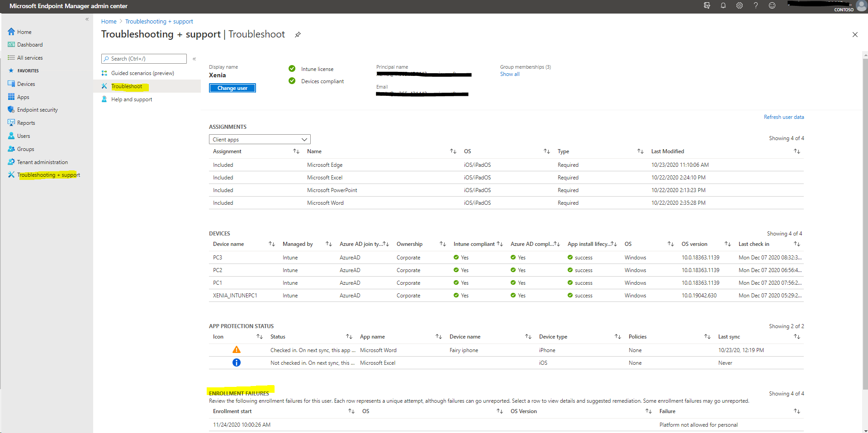The width and height of the screenshot is (868, 433).
Task: Click the info icon on the Microsoft Excel app protection row
Action: [x=237, y=362]
